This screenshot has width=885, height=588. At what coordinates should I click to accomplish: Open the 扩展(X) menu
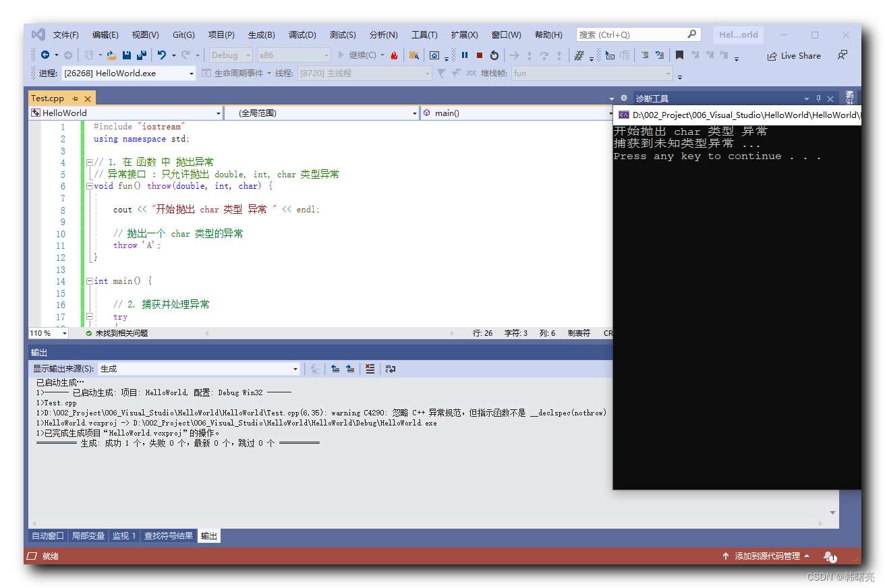464,35
